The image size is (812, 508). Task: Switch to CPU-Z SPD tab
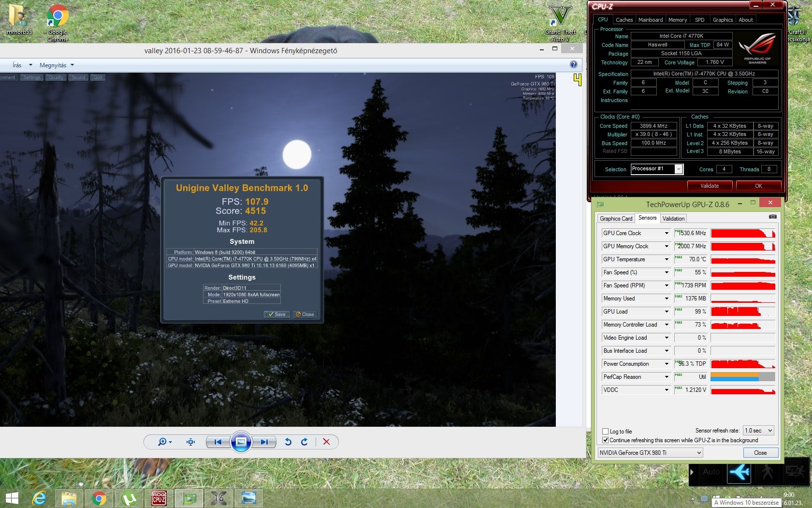pyautogui.click(x=699, y=20)
